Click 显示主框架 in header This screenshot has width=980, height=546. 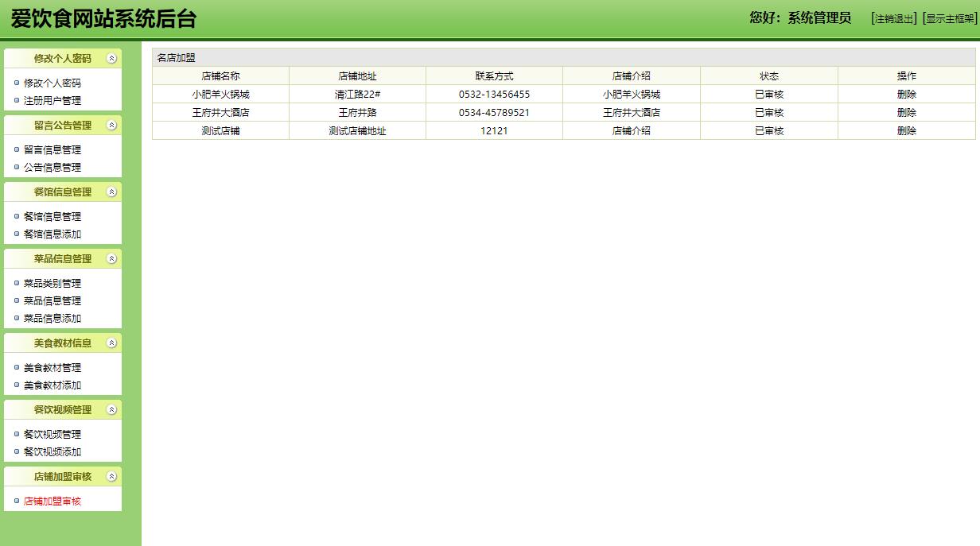950,18
